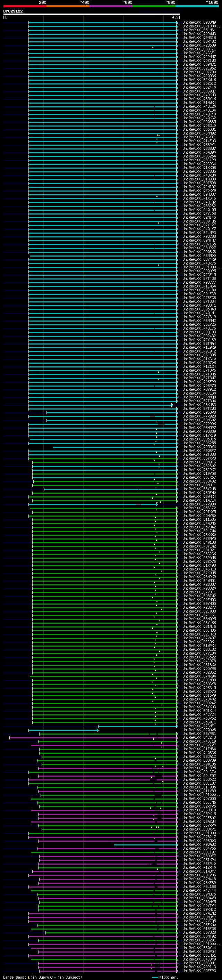Select hit label UniRef100_A4QKY9

coord(199,114)
